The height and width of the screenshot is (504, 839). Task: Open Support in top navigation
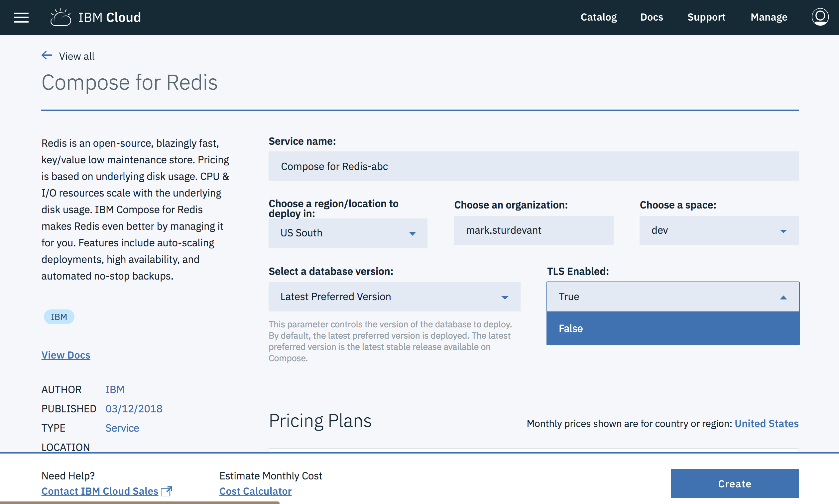click(706, 17)
